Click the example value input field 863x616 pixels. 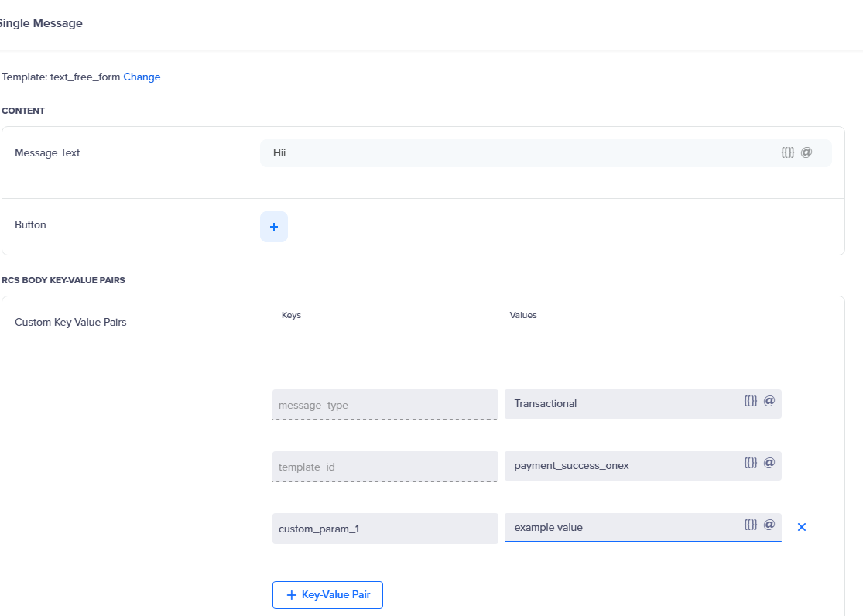[643, 527]
